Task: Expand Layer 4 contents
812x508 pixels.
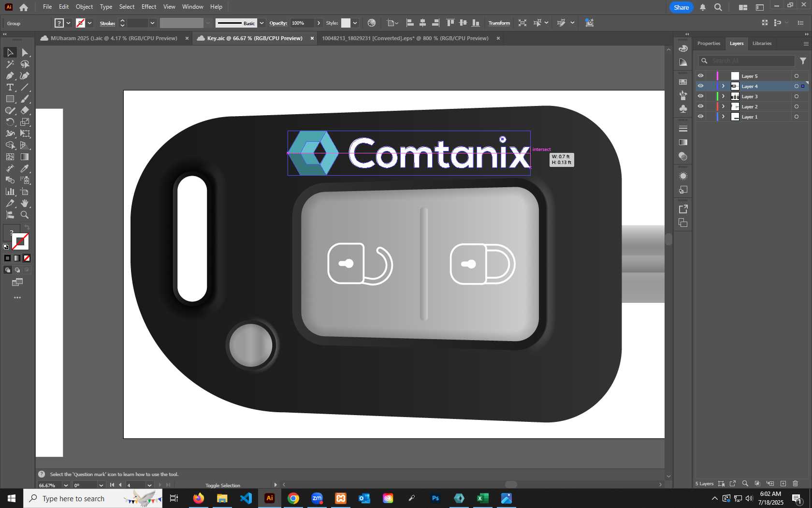Action: pyautogui.click(x=724, y=86)
